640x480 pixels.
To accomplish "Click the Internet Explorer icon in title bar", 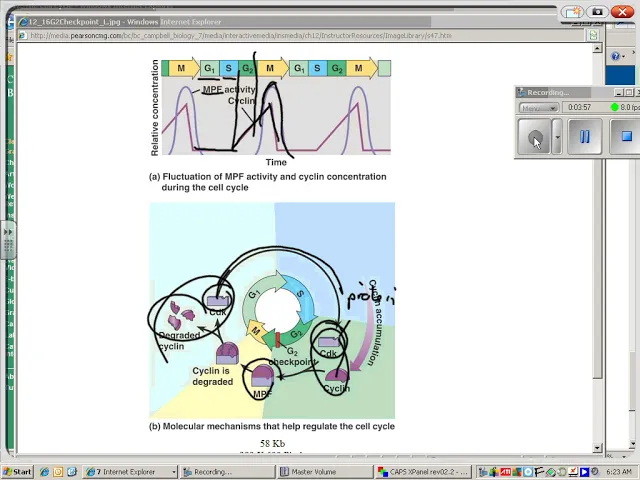I will [24, 22].
